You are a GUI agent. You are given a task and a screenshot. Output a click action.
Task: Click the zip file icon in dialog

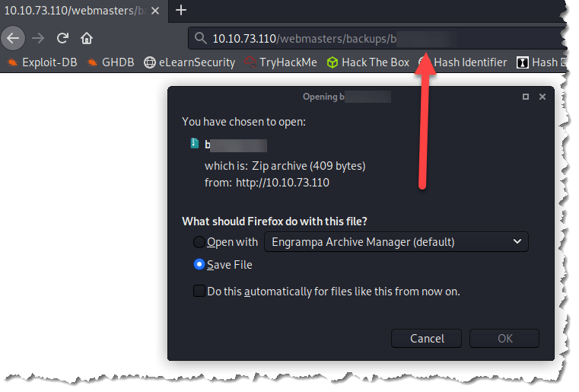[195, 143]
